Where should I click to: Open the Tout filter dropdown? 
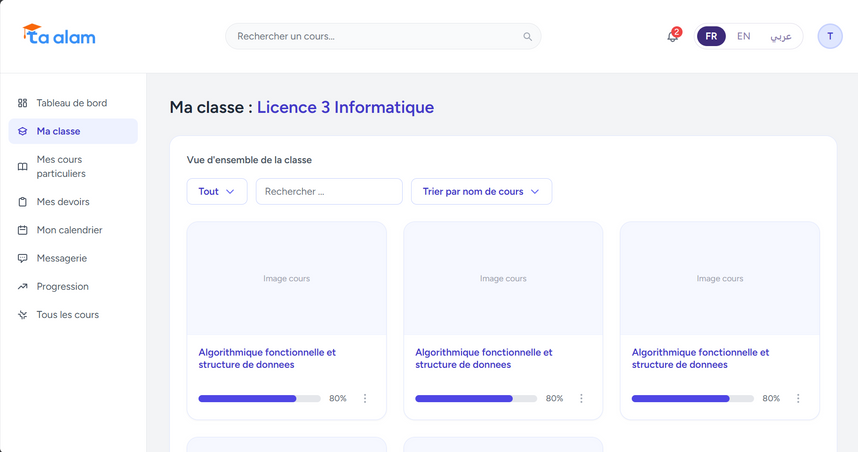[217, 192]
